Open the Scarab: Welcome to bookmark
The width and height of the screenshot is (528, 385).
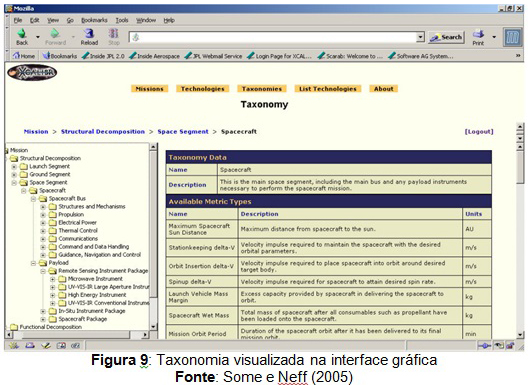[350, 56]
